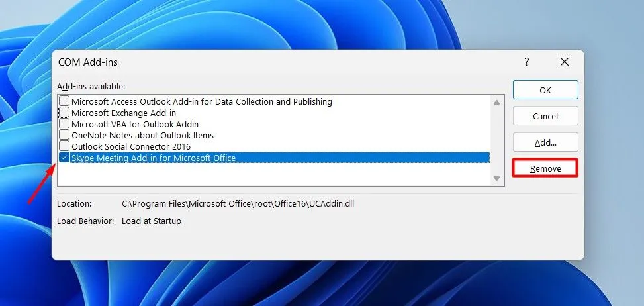
Task: Click the Cancel button
Action: tap(545, 116)
